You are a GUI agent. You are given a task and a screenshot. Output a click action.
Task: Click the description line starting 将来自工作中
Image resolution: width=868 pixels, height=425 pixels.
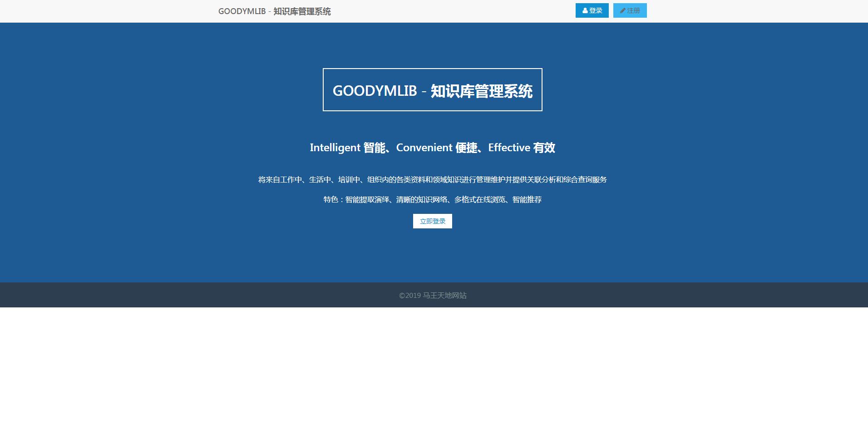[433, 180]
